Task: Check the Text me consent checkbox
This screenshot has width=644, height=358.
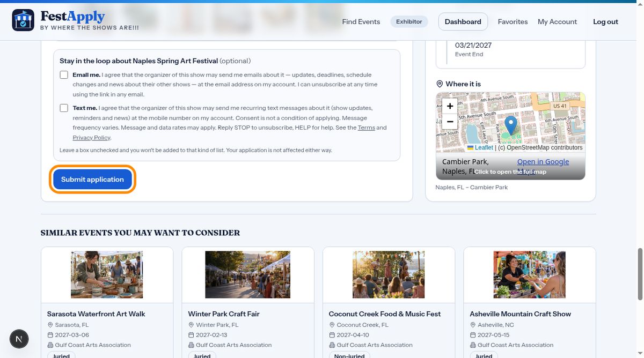Action: tap(64, 108)
